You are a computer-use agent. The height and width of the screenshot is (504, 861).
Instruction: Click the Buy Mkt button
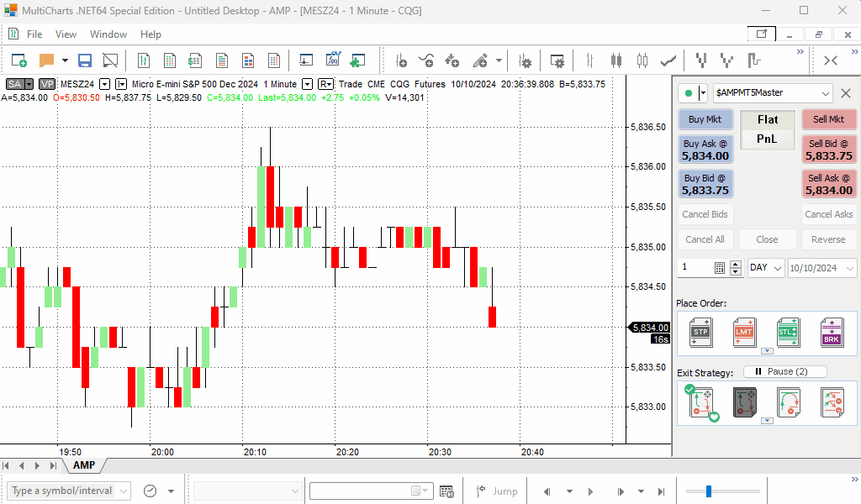click(705, 119)
